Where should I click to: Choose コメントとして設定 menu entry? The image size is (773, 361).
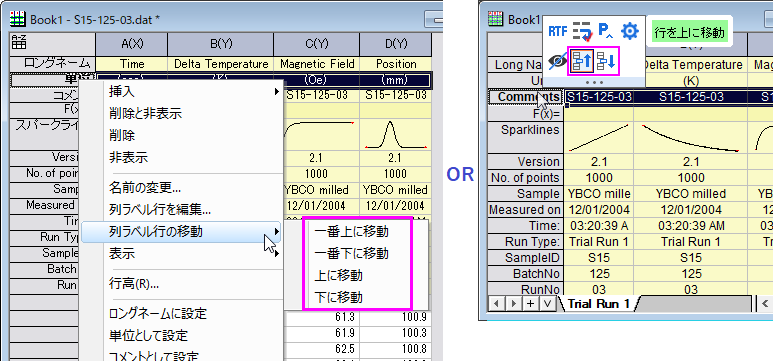181,355
